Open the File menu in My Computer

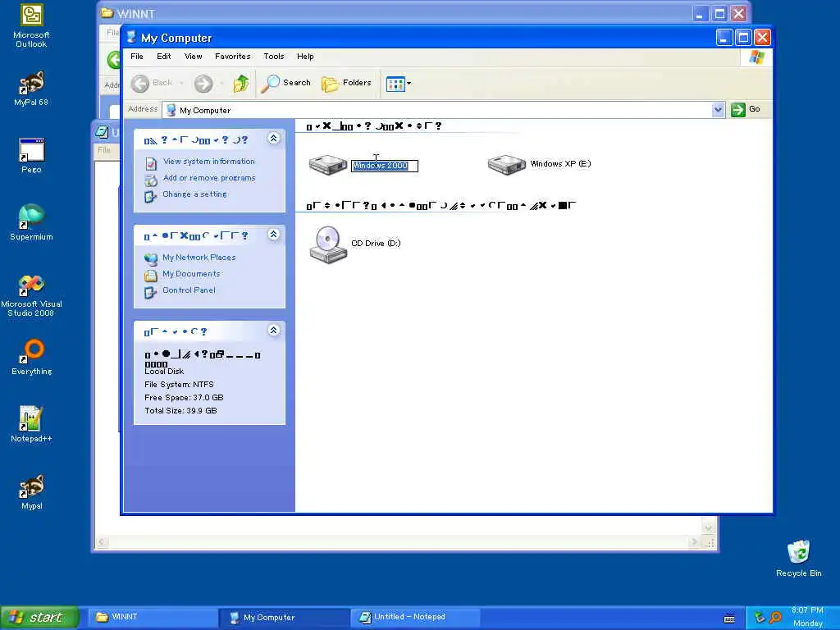tap(137, 57)
